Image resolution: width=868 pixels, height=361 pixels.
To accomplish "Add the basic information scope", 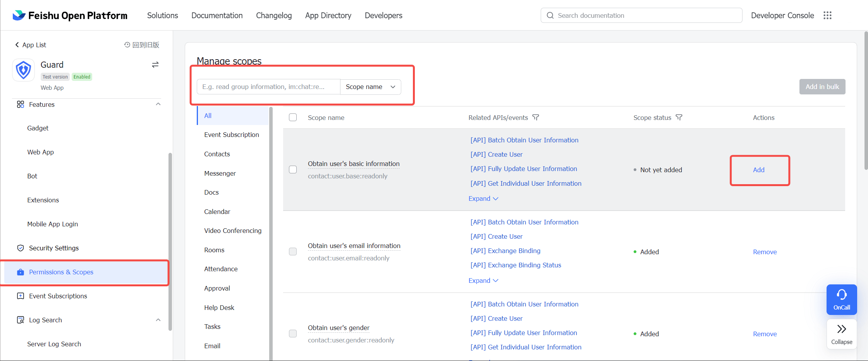I will 758,170.
